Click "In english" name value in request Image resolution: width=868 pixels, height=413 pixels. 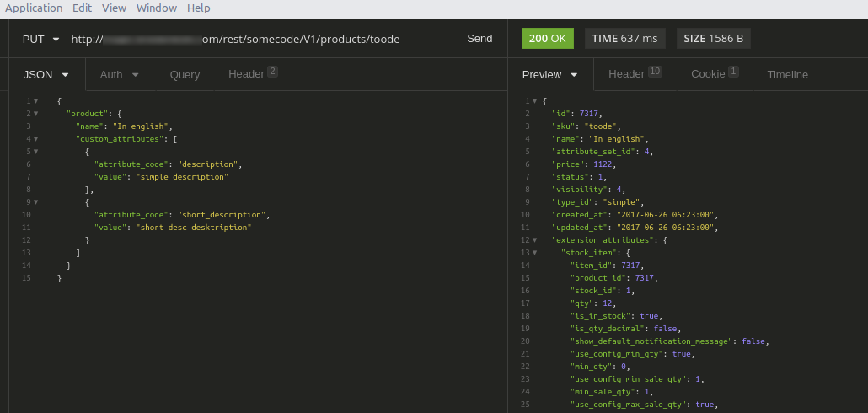click(142, 126)
